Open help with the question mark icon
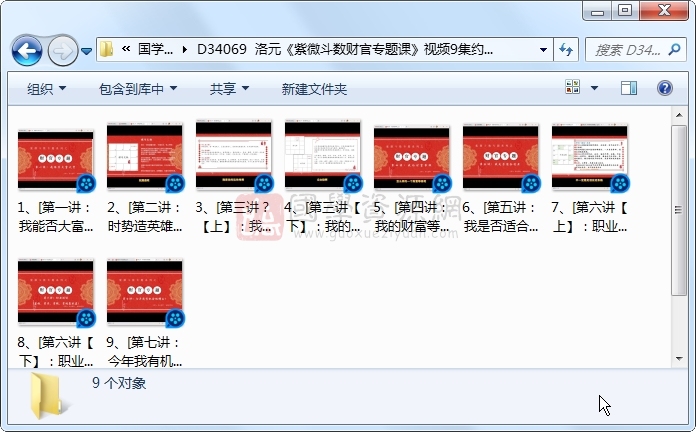This screenshot has height=432, width=696. pyautogui.click(x=664, y=88)
